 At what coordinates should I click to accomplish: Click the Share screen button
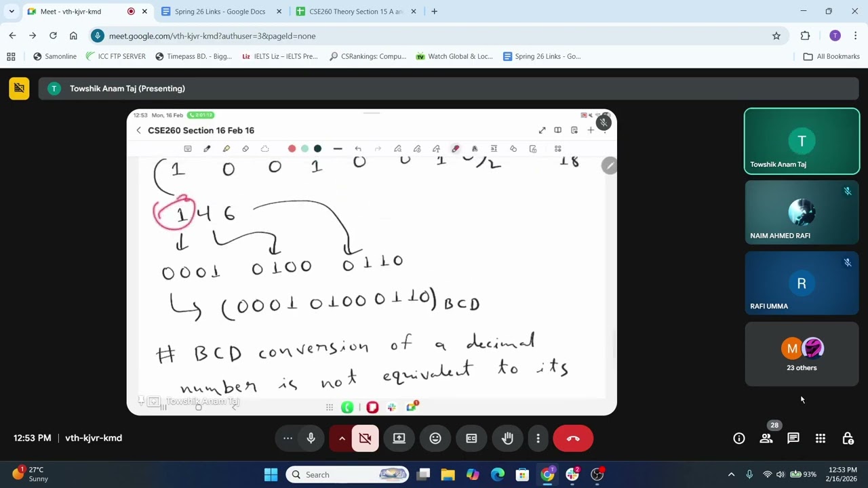click(399, 439)
